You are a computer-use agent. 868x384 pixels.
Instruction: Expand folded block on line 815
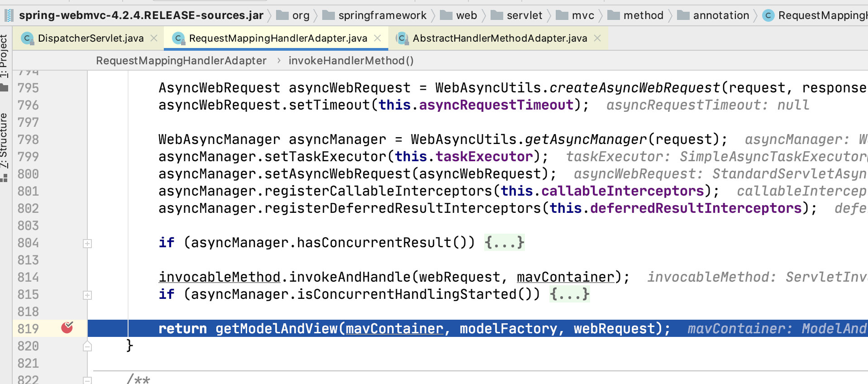click(x=87, y=295)
